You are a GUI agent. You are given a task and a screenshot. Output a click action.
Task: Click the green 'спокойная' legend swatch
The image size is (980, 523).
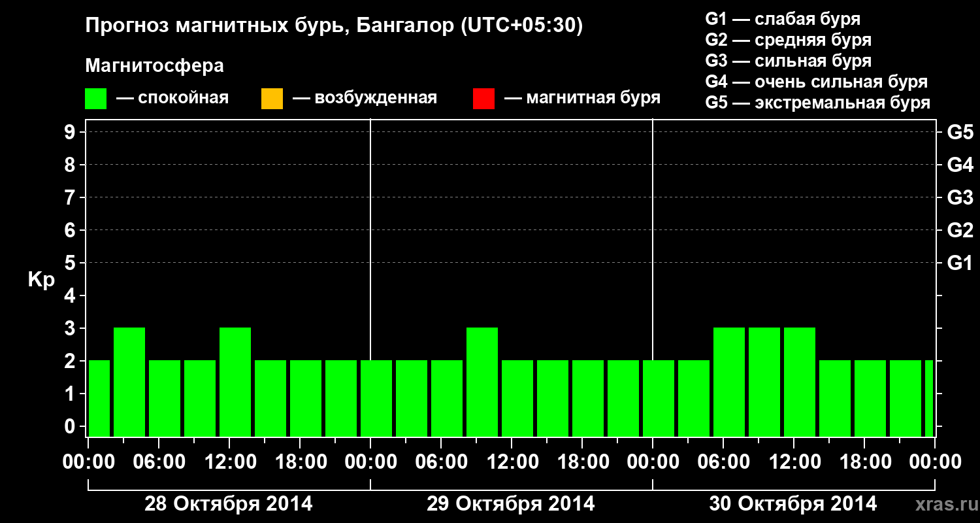[x=96, y=99]
